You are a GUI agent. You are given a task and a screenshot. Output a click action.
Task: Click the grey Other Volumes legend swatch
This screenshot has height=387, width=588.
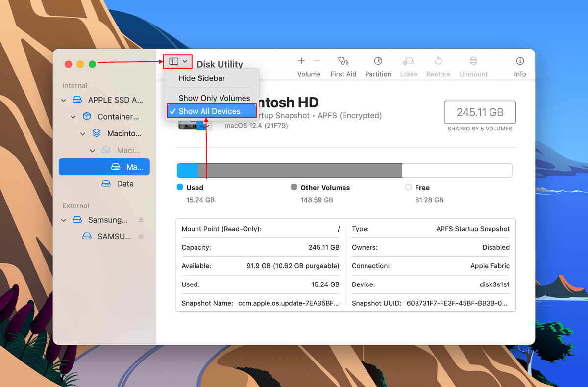point(294,187)
